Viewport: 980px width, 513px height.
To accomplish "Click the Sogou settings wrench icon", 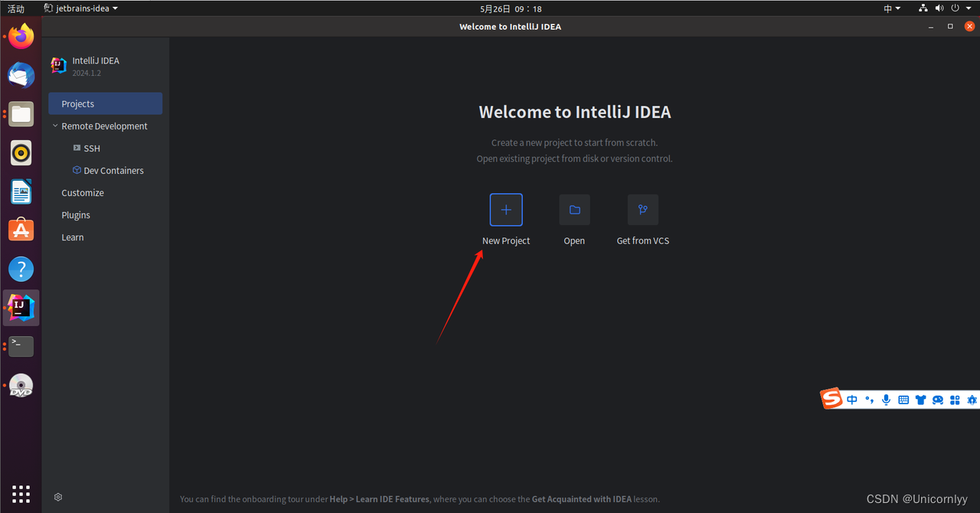I will click(972, 400).
